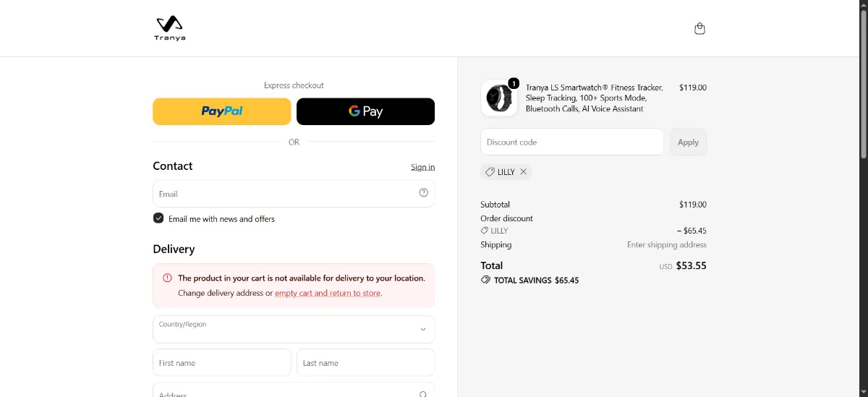This screenshot has height=397, width=868.
Task: Focus the Address input field
Action: pyautogui.click(x=294, y=390)
